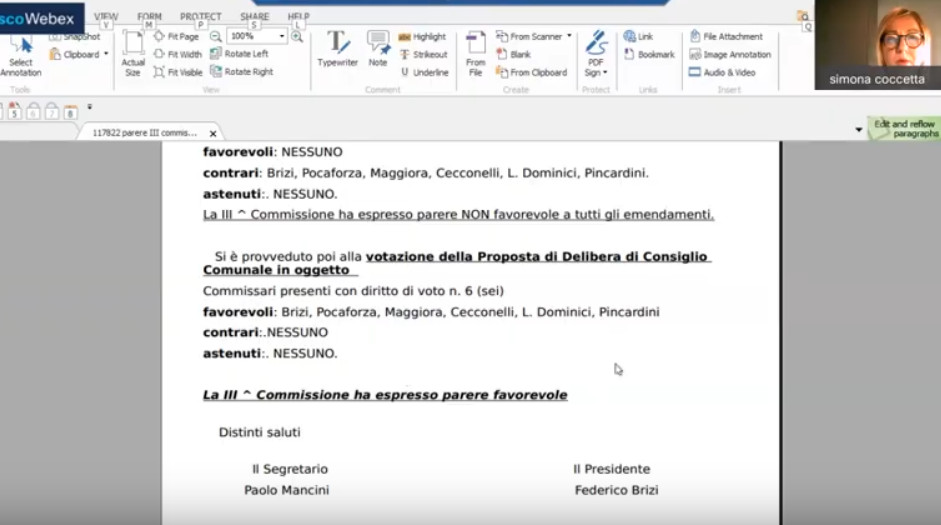Select the Strikeout tool
The height and width of the screenshot is (525, 941).
click(x=424, y=55)
